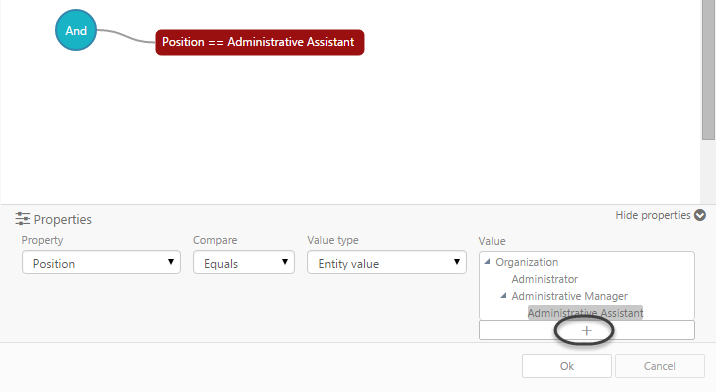Click the Ok button
Image resolution: width=716 pixels, height=392 pixels.
[567, 366]
